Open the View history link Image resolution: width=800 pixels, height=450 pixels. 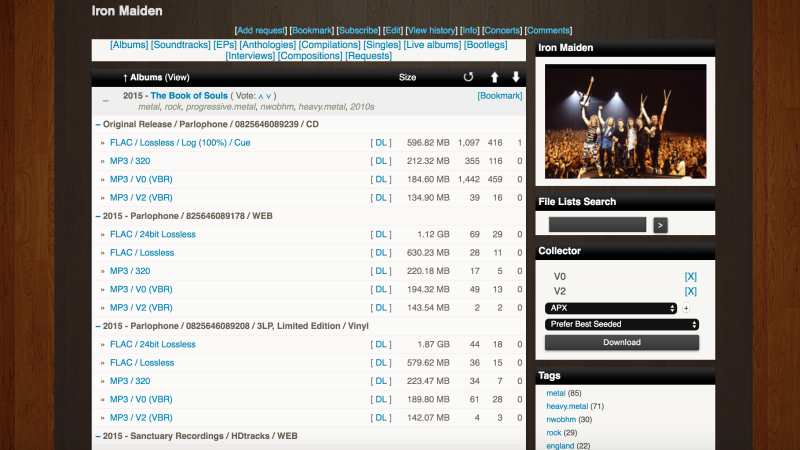[x=432, y=31]
